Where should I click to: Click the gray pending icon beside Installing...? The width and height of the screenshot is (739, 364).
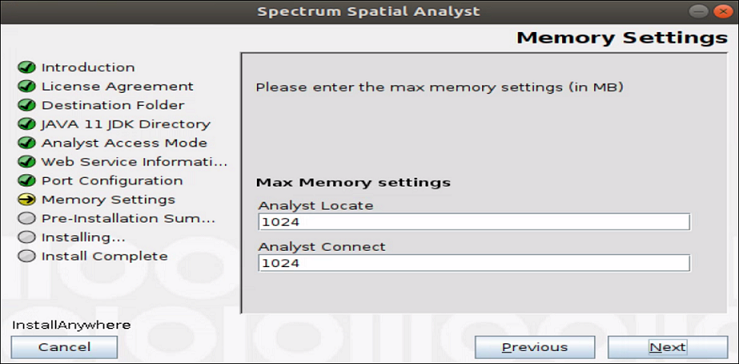pos(27,237)
